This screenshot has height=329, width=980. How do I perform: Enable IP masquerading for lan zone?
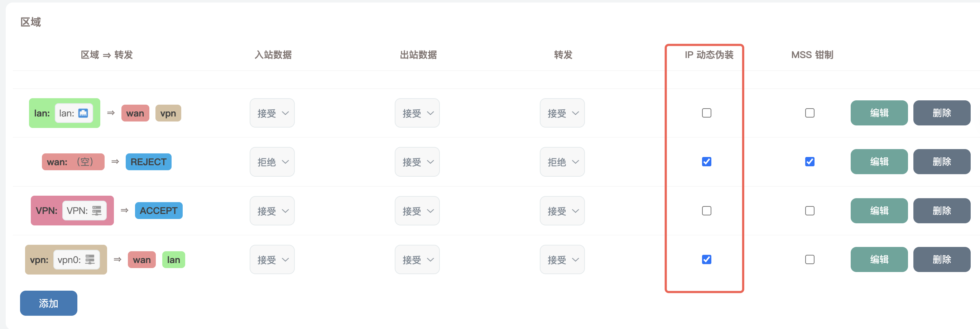pyautogui.click(x=706, y=113)
